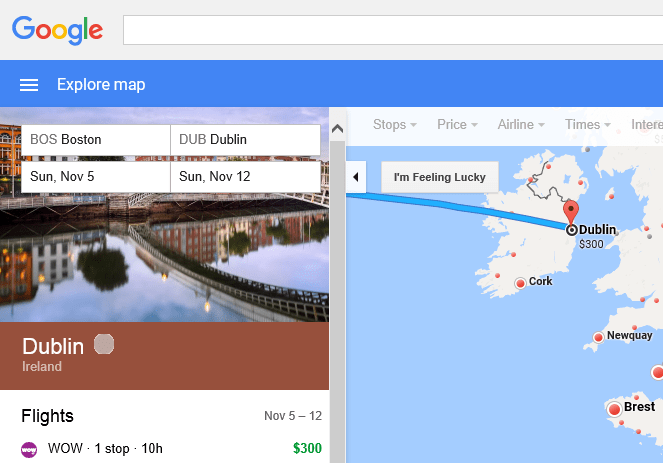The width and height of the screenshot is (663, 463).
Task: Click the Google logo
Action: pos(58,30)
